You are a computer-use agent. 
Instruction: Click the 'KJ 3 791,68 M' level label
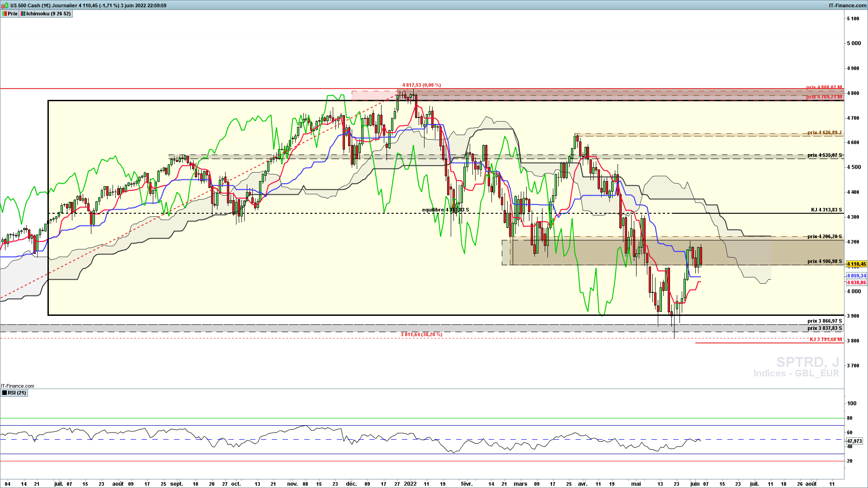point(826,339)
